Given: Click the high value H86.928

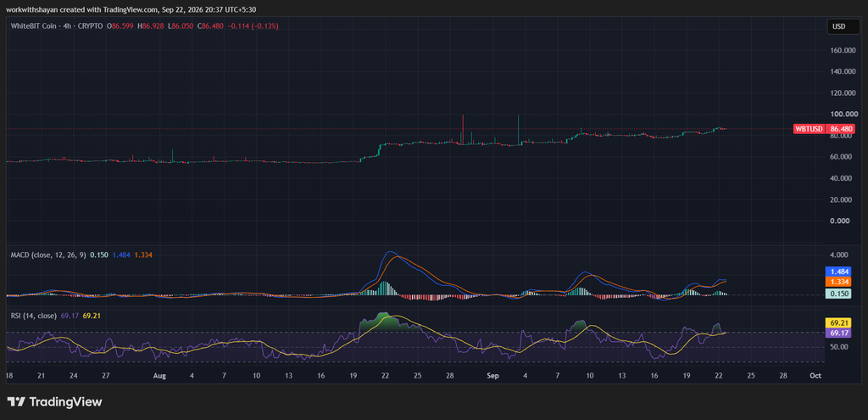Looking at the screenshot, I should coord(151,26).
